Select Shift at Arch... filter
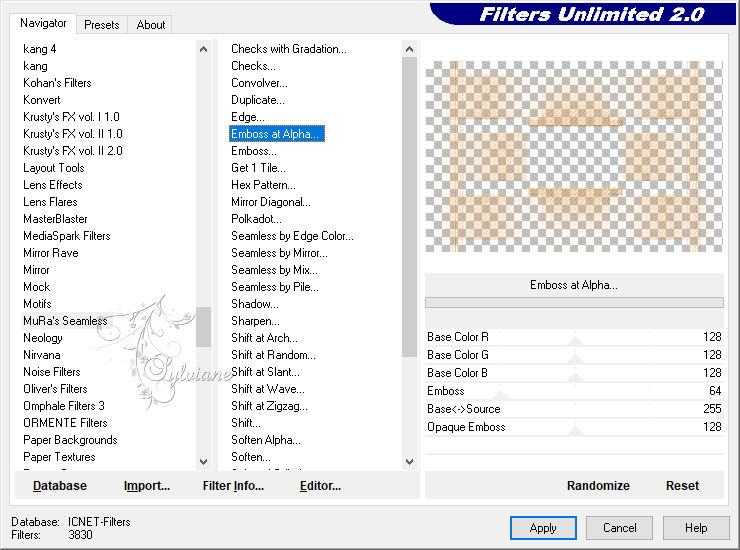Screen dimensions: 740x550 coord(264,338)
